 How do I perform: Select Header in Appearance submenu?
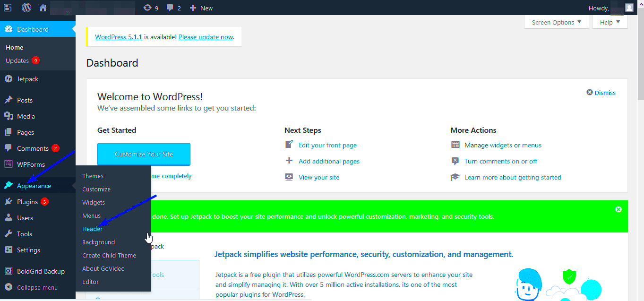click(x=92, y=229)
